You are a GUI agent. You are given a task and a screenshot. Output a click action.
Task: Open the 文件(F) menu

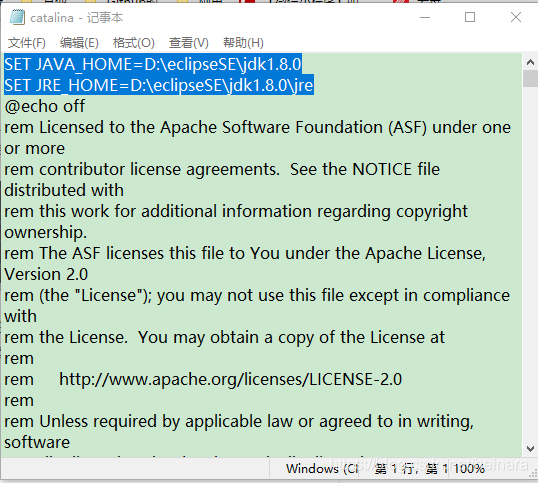(x=27, y=43)
